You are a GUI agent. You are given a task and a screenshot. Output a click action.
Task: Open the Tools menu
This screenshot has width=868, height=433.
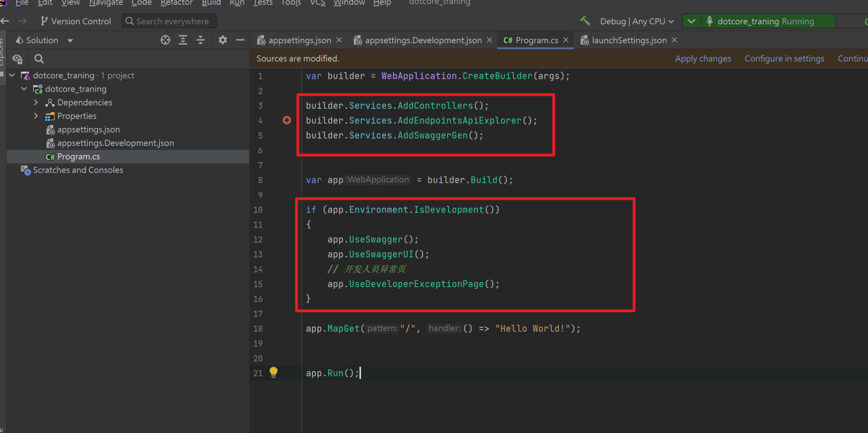[291, 3]
